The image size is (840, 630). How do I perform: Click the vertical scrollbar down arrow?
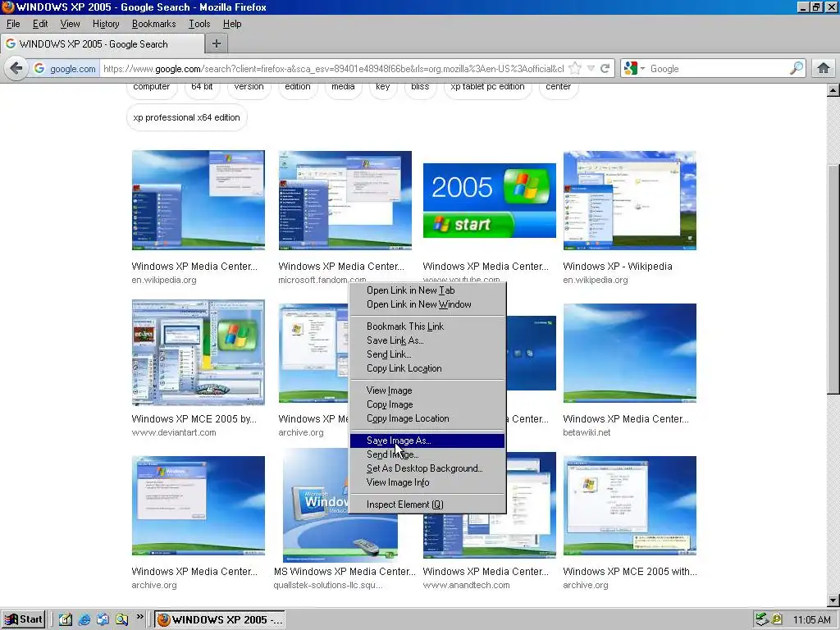coord(833,600)
